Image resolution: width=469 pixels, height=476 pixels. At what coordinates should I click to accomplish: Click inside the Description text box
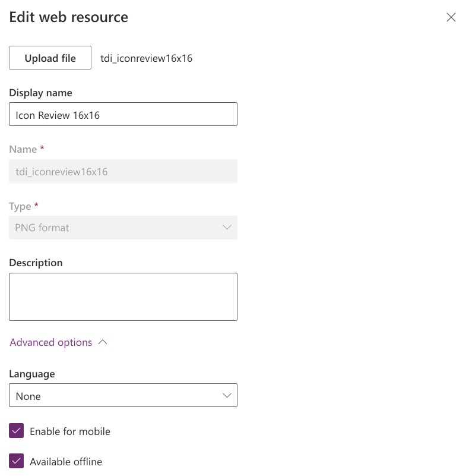pyautogui.click(x=123, y=296)
